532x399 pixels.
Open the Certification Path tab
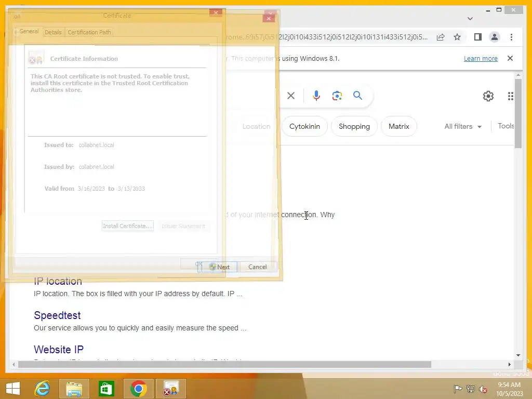tap(89, 32)
